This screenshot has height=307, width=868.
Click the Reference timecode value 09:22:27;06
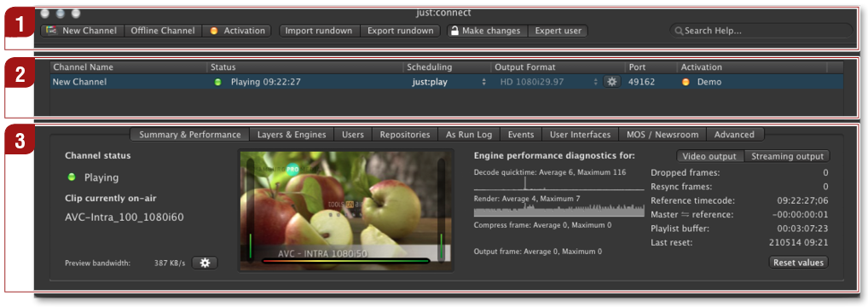pyautogui.click(x=802, y=200)
